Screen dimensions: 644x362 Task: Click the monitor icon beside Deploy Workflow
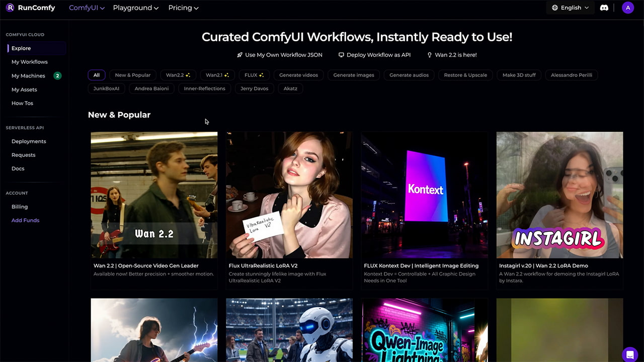341,55
